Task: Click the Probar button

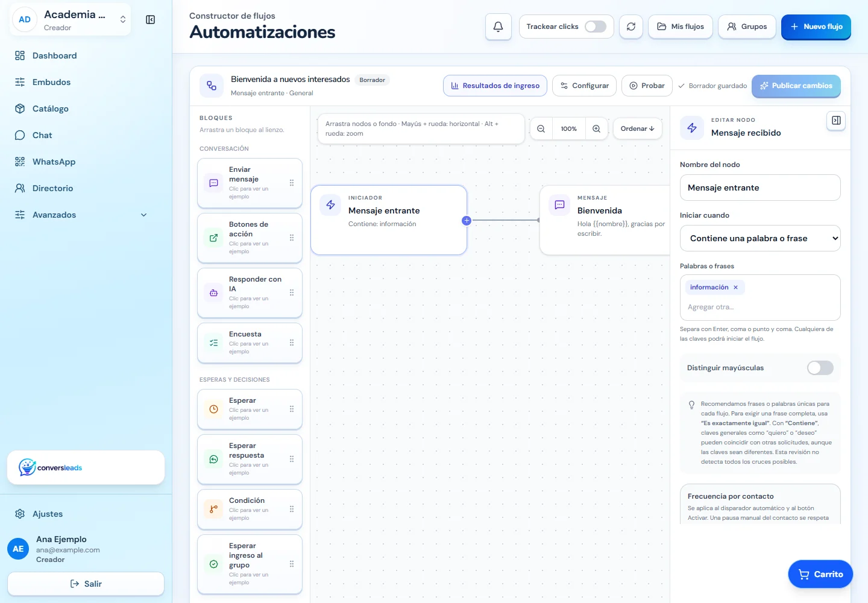Action: pos(647,86)
